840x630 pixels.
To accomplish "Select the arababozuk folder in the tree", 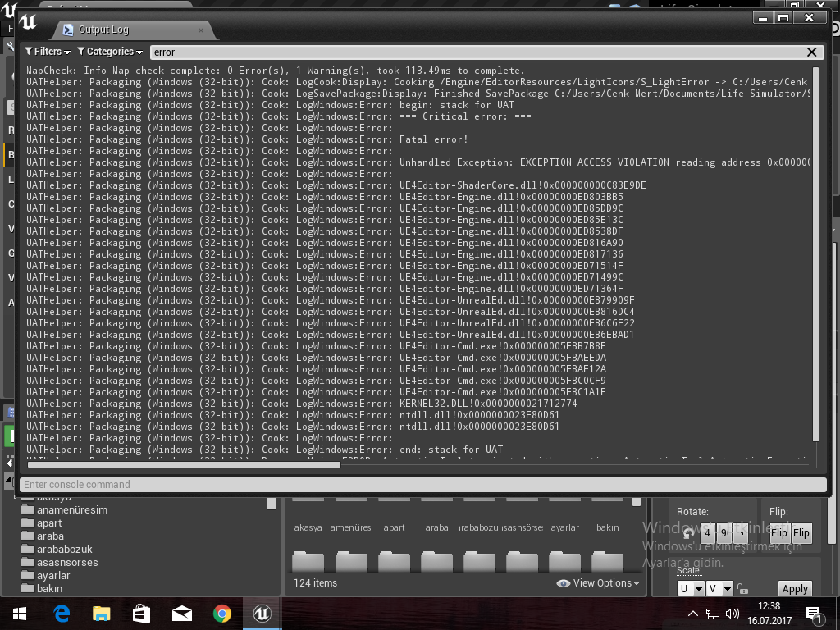I will coord(57,549).
